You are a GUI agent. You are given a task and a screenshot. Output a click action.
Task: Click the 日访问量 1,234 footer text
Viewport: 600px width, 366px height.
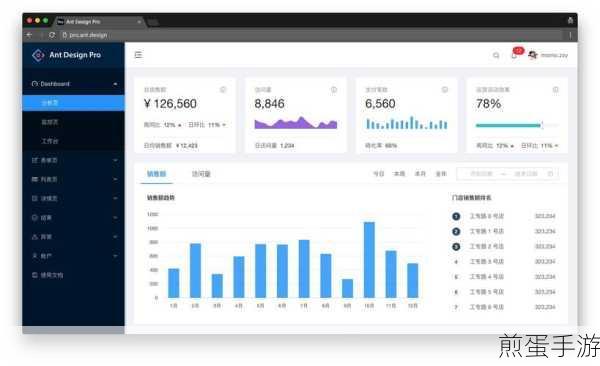[x=274, y=146]
